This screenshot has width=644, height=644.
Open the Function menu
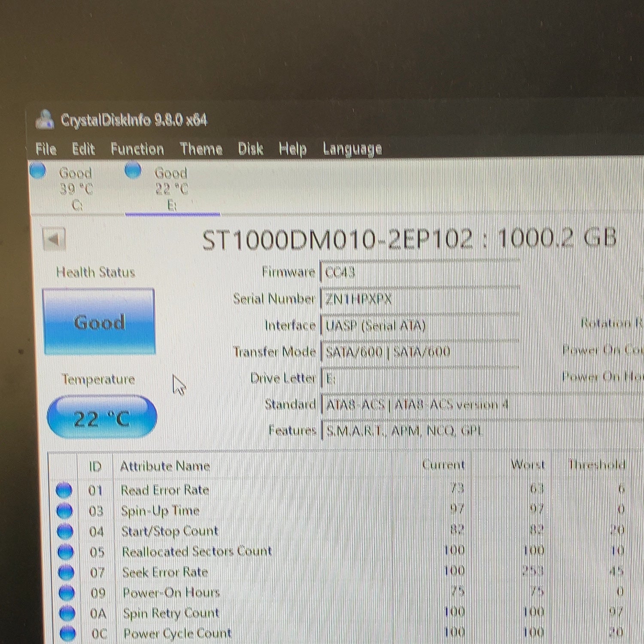[137, 149]
